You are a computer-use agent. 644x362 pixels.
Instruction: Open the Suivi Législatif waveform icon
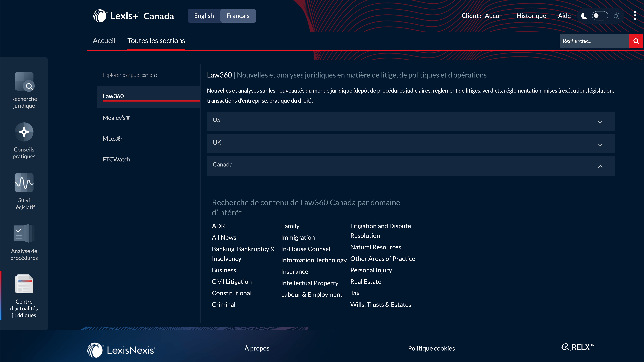click(x=24, y=183)
